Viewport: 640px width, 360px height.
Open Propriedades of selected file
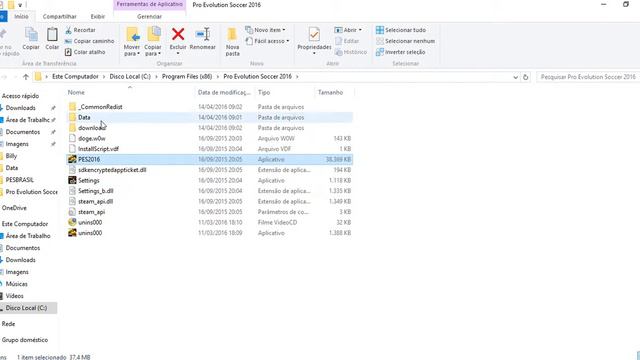(x=314, y=41)
